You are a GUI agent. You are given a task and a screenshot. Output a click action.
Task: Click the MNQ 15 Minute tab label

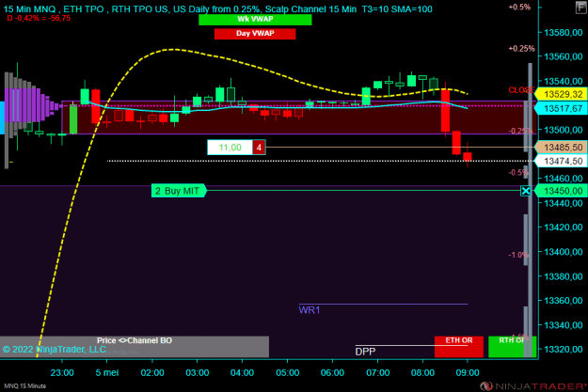24,385
